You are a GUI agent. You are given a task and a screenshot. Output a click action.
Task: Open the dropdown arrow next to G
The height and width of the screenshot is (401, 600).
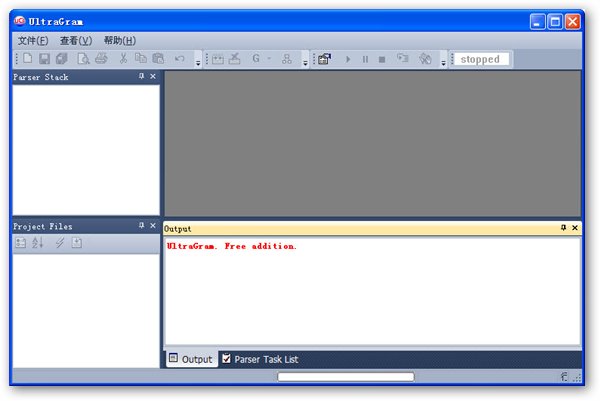(x=269, y=59)
